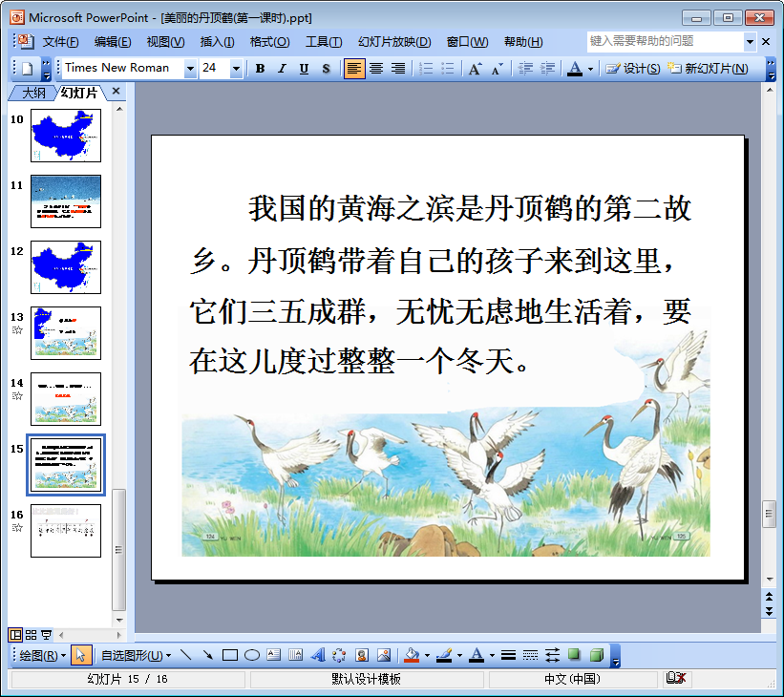Select slide 11 thumbnail
This screenshot has height=697, width=784.
(66, 201)
